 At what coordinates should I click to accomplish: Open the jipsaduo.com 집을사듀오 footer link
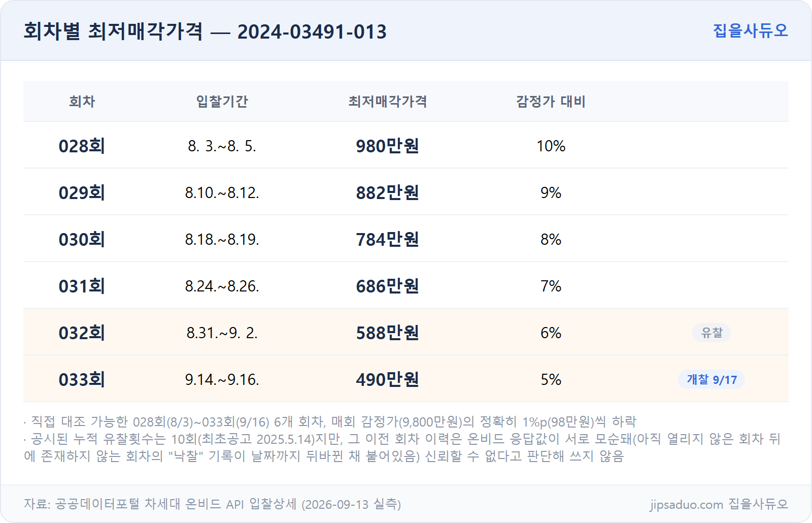[x=719, y=504]
